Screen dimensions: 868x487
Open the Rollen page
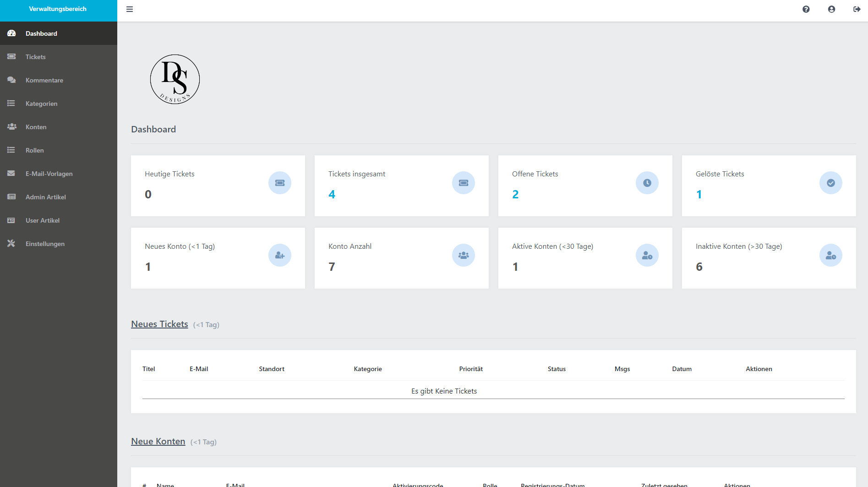click(34, 150)
